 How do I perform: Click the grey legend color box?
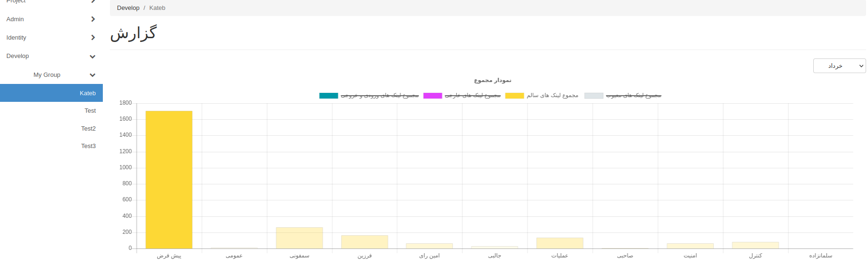point(593,96)
